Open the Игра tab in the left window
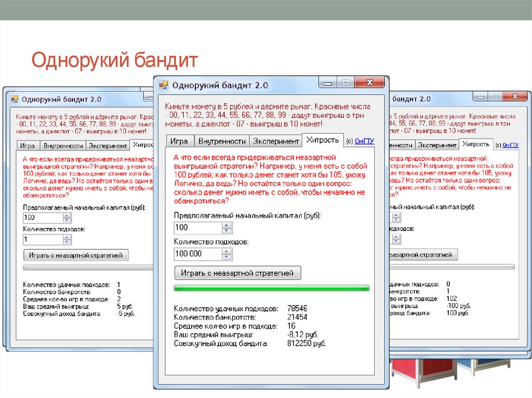This screenshot has height=398, width=532. click(x=27, y=146)
